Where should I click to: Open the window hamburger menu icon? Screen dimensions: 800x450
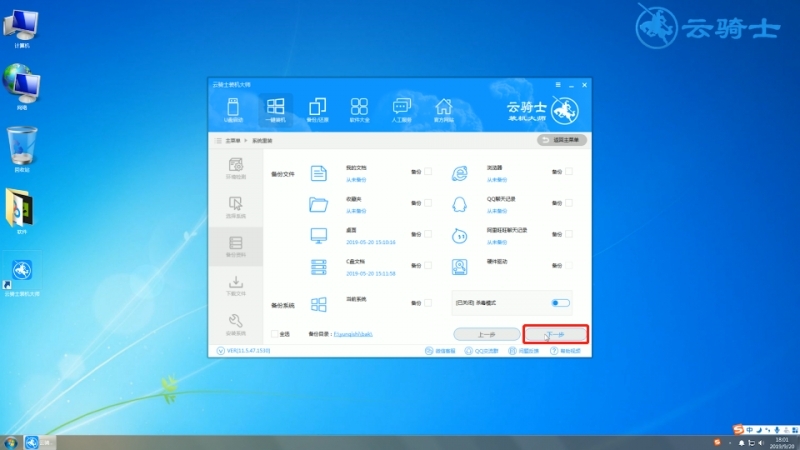point(558,85)
